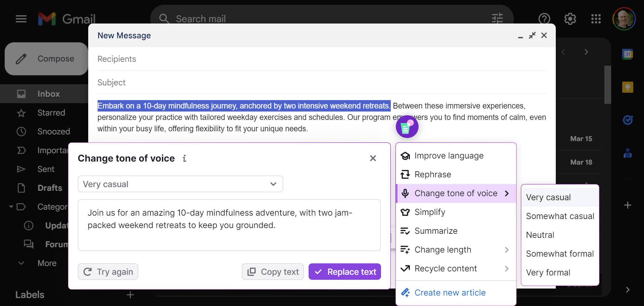Open advanced search options in search bar
Screen dimensions: 644x306
(497, 18)
